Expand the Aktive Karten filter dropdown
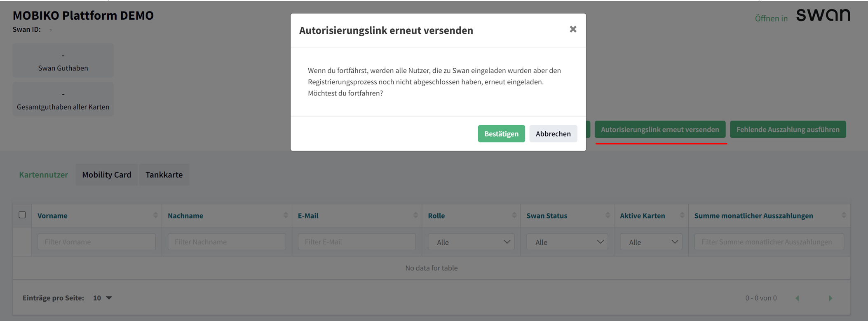Image resolution: width=868 pixels, height=321 pixels. (651, 242)
